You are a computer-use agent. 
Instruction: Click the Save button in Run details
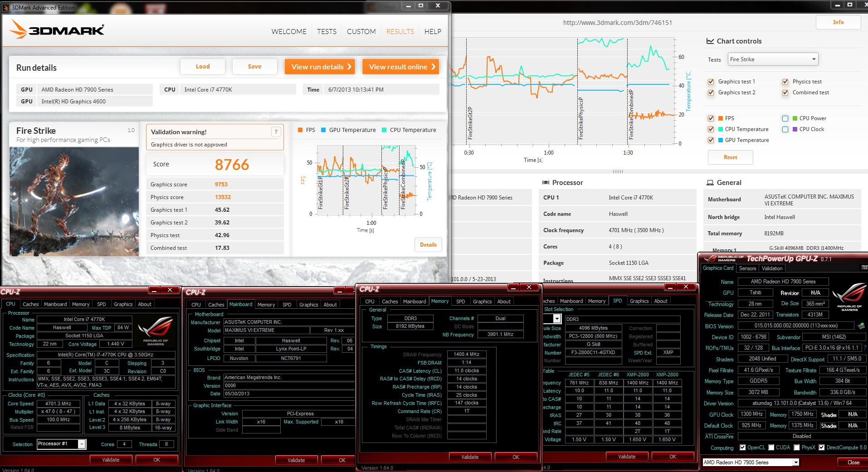tap(254, 66)
